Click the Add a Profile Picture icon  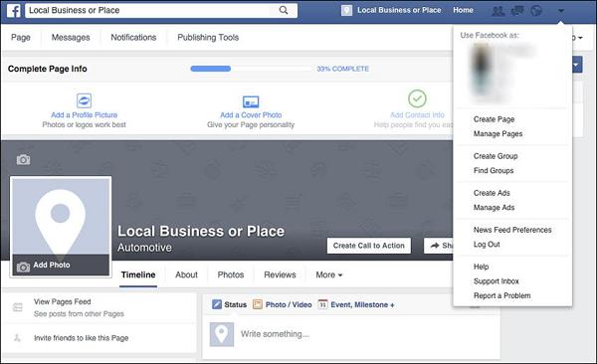pyautogui.click(x=84, y=100)
